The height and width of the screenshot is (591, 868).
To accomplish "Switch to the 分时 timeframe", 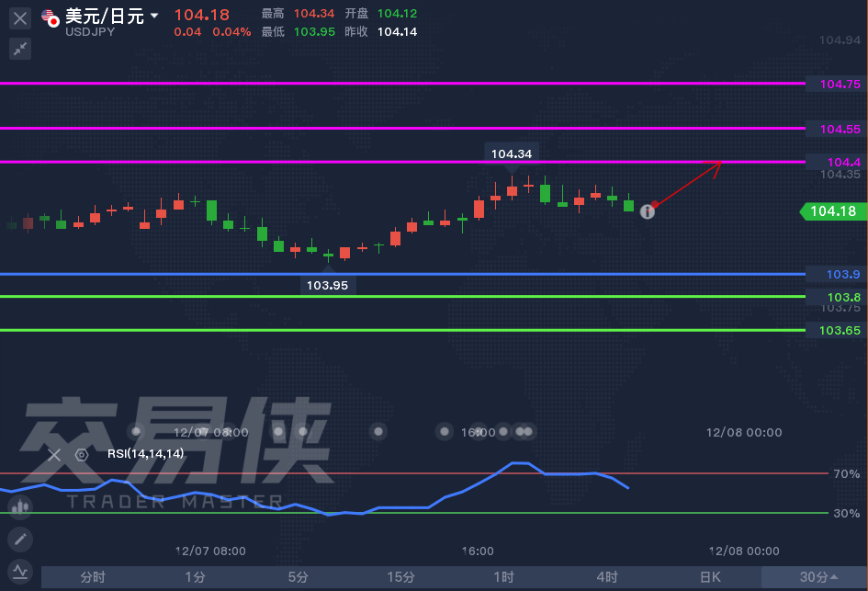I will coord(93,577).
